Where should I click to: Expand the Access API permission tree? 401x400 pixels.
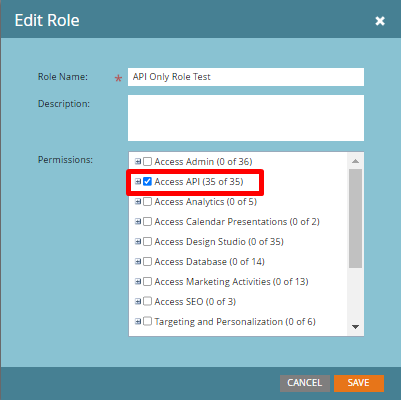138,182
